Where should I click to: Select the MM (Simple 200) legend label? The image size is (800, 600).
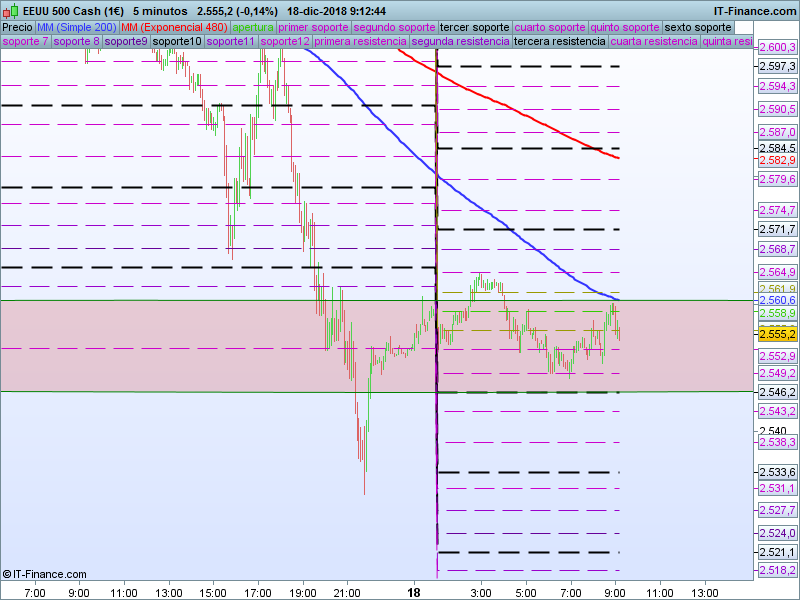tap(77, 27)
